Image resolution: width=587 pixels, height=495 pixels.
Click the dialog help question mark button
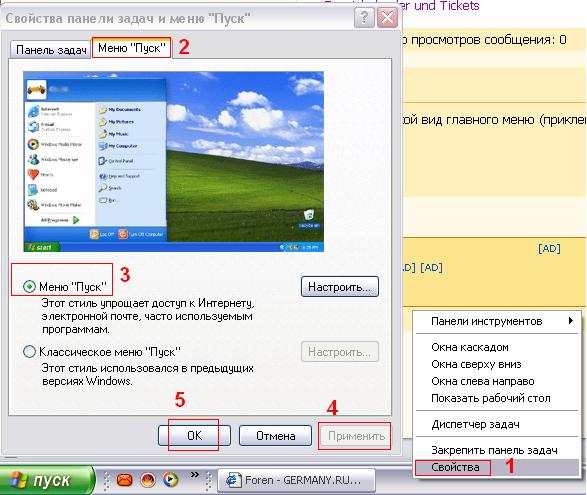coord(364,18)
